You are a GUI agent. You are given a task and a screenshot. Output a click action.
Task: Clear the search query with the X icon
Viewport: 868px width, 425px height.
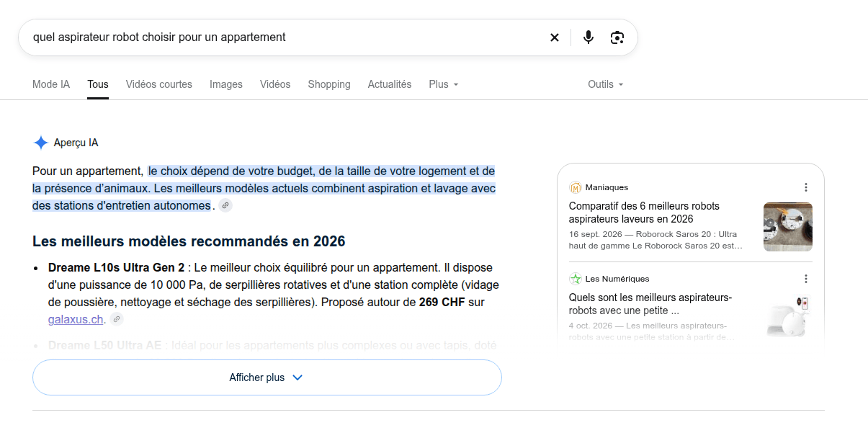[x=555, y=37]
